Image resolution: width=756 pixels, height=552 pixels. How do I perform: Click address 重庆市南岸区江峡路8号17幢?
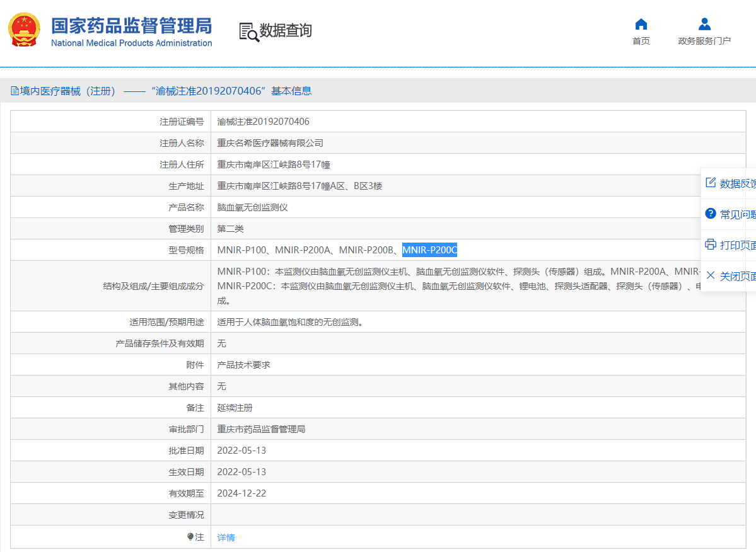point(274,164)
